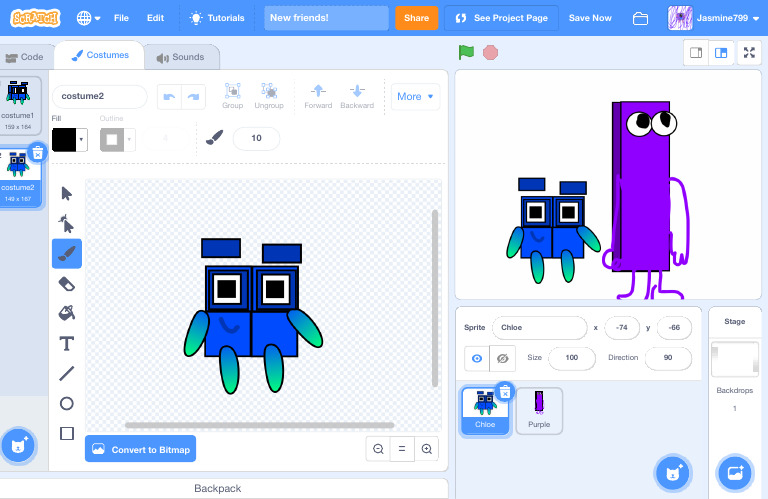Click the brush size field showing 10
768x499 pixels.
[x=257, y=138]
